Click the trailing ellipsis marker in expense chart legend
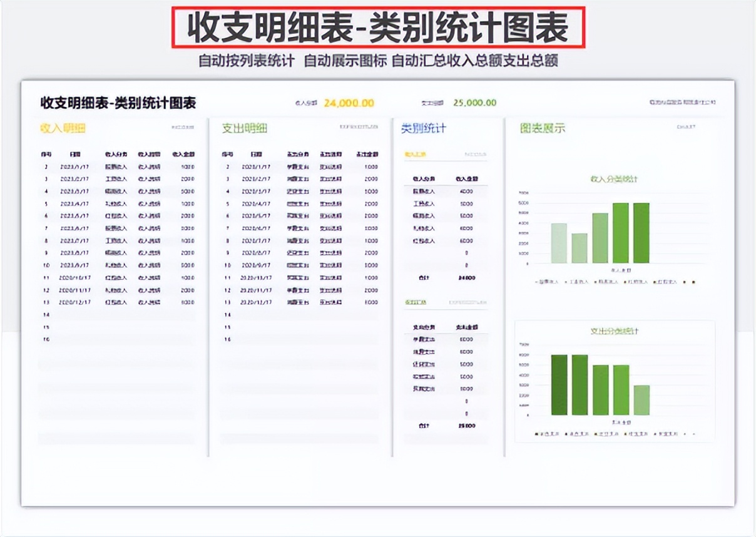The height and width of the screenshot is (537, 756). (693, 434)
